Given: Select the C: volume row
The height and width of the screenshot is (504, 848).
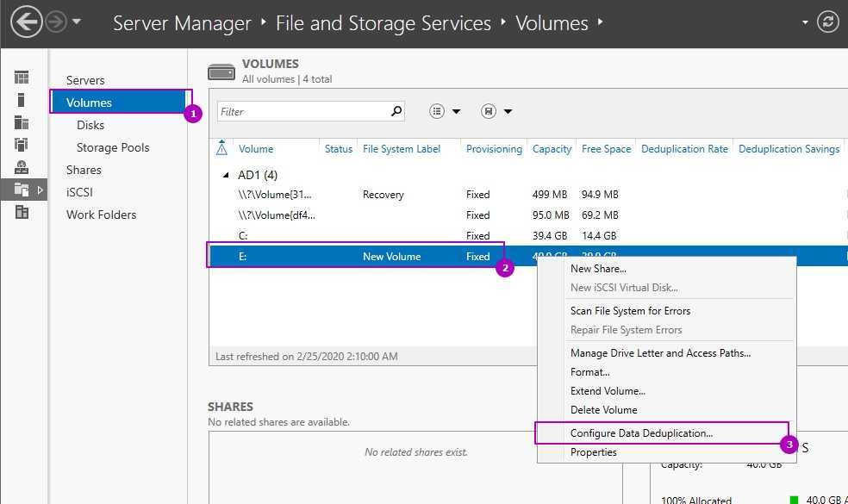Looking at the screenshot, I should (345, 235).
